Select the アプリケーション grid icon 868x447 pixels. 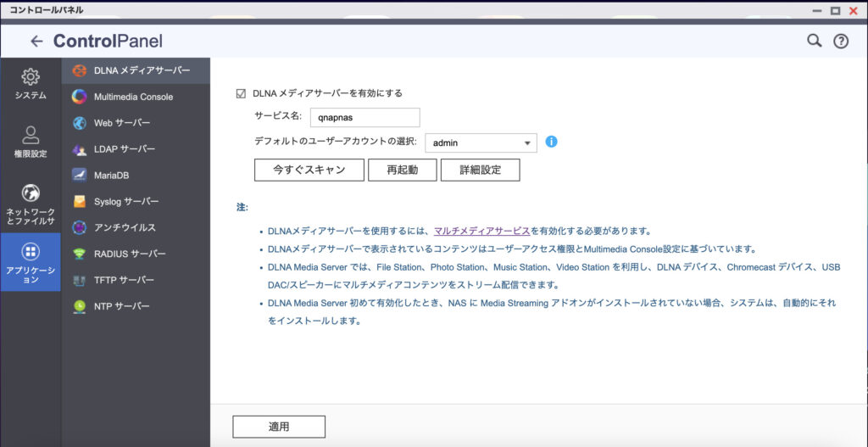coord(31,252)
